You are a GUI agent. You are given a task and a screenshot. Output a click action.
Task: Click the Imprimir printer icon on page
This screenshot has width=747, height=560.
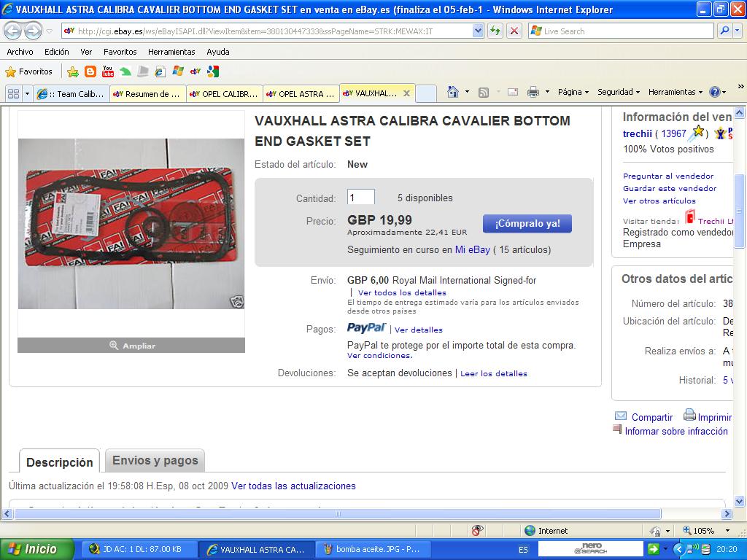pyautogui.click(x=689, y=415)
